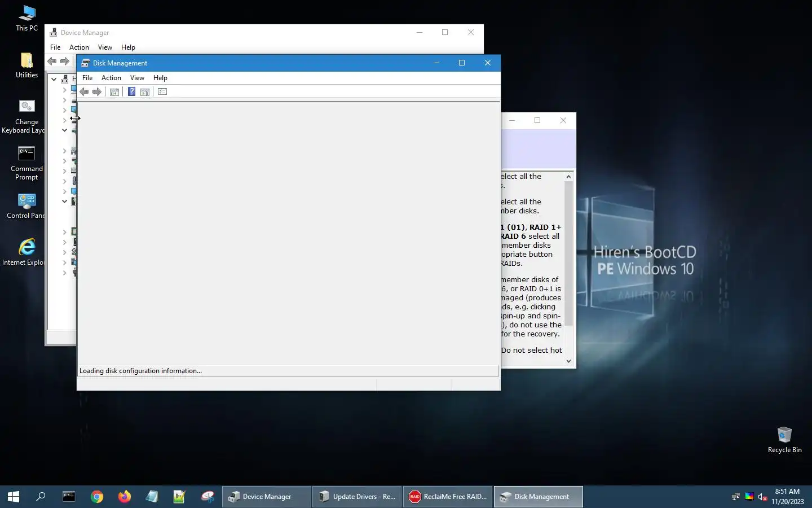Open help via the blue question mark icon
The image size is (812, 508).
(x=131, y=92)
